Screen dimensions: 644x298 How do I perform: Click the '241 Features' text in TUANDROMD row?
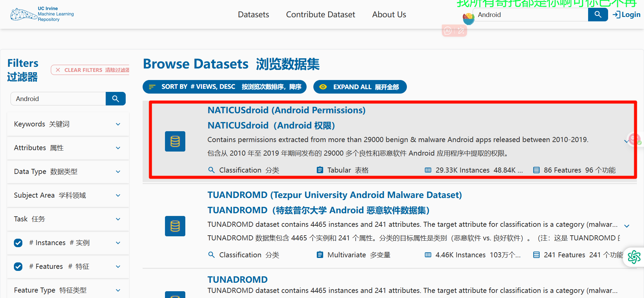pos(564,255)
